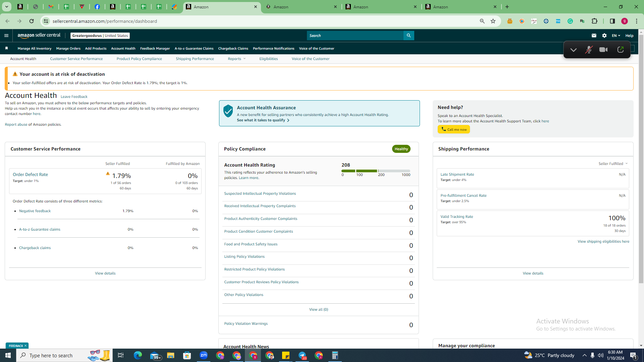Open the Chrome three-dot menu
This screenshot has width=644, height=362.
tap(637, 21)
